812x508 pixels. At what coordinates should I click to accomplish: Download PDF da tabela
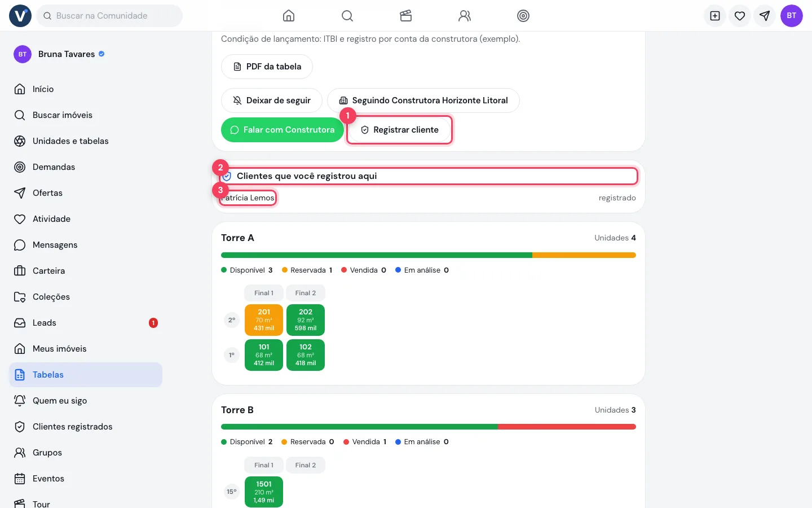pyautogui.click(x=267, y=67)
